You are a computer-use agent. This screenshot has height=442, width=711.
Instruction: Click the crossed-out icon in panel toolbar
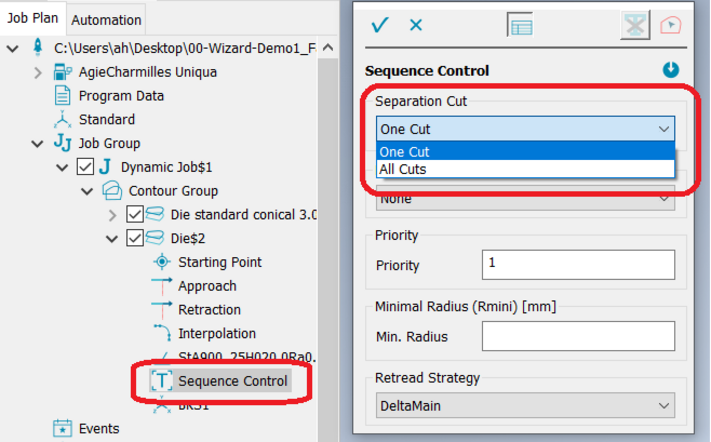pos(634,26)
